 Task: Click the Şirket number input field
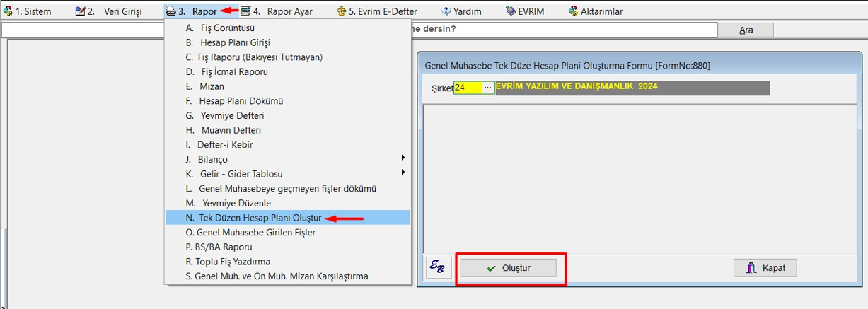(x=467, y=88)
